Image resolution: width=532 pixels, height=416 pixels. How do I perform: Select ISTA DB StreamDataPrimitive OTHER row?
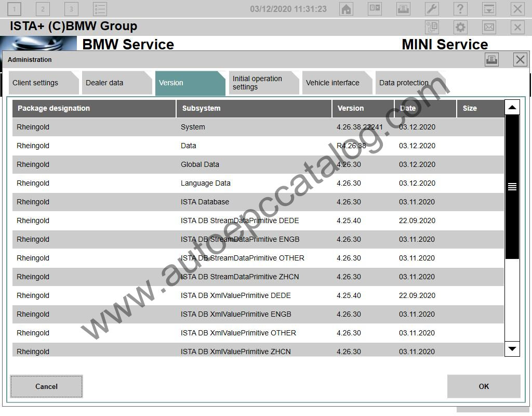tap(258, 258)
